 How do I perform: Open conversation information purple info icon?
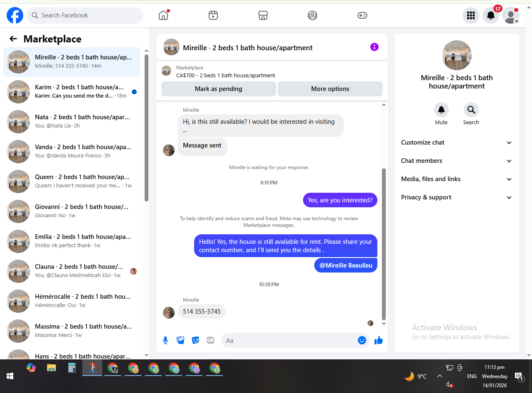(374, 47)
